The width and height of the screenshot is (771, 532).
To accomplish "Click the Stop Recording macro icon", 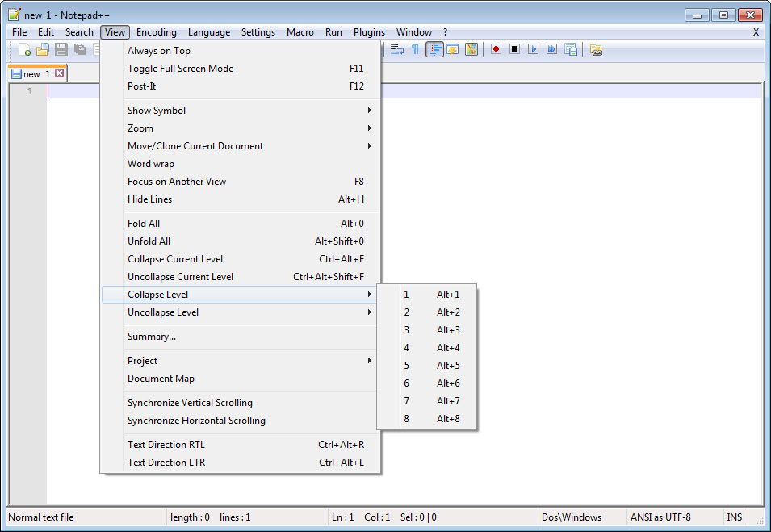I will [514, 49].
